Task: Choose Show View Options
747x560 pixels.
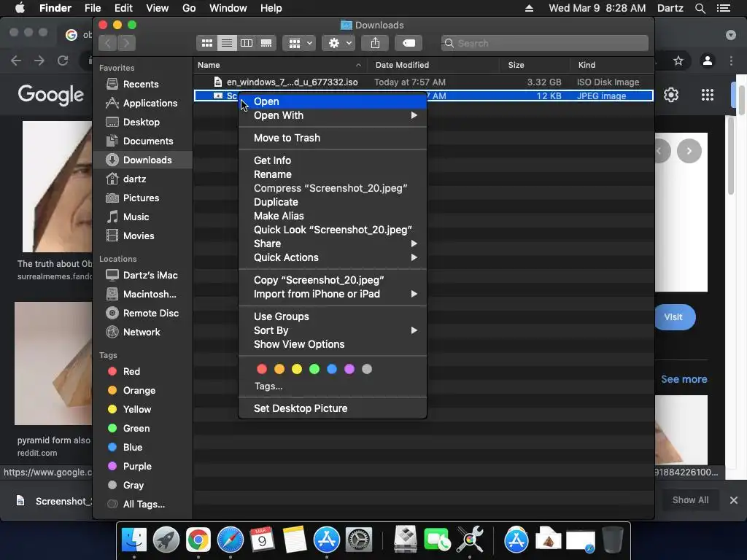Action: [333, 344]
